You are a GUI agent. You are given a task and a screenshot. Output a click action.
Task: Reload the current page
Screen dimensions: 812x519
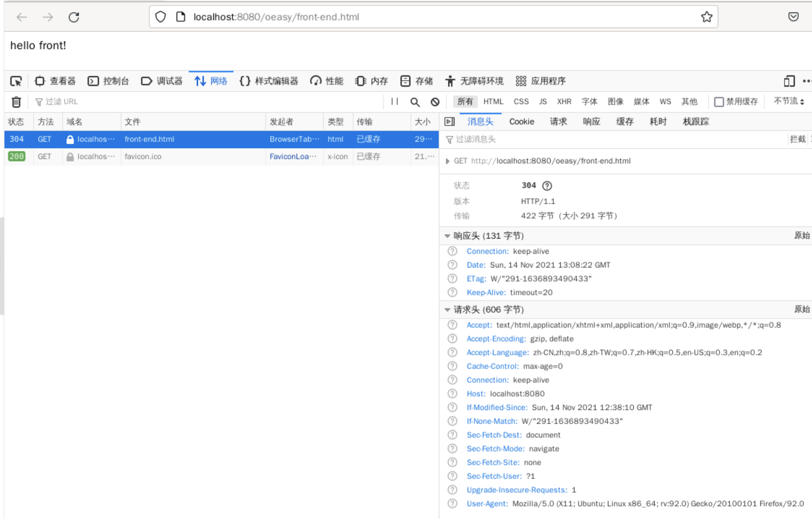click(74, 17)
